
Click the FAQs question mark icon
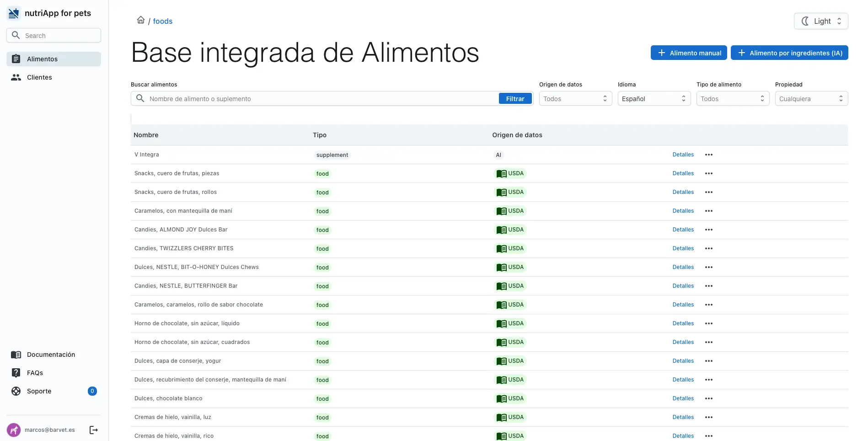[16, 373]
